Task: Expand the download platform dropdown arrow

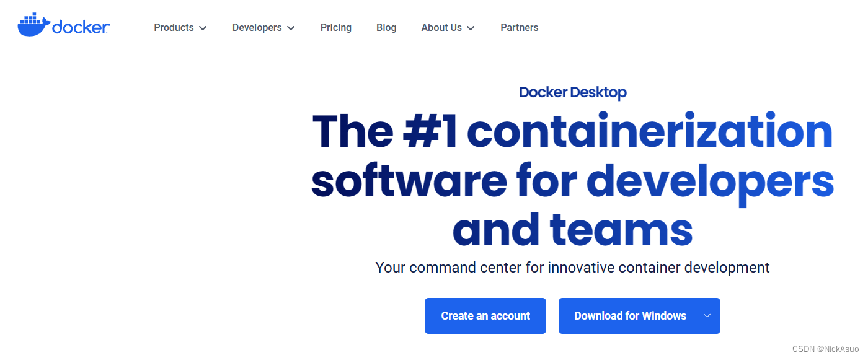Action: (707, 316)
